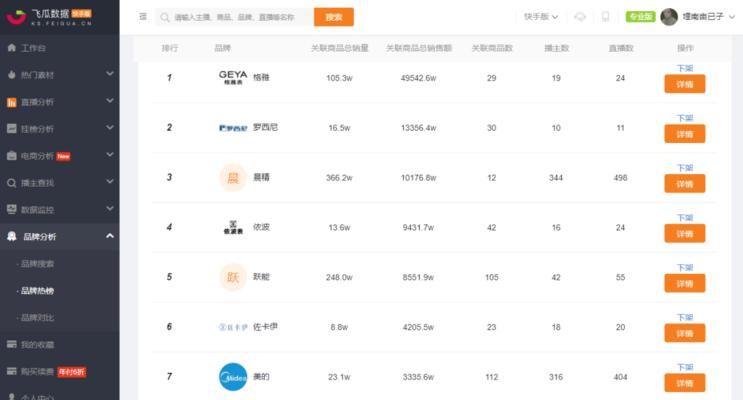The height and width of the screenshot is (400, 743).
Task: Open 详情 for the 依波 row
Action: (684, 233)
